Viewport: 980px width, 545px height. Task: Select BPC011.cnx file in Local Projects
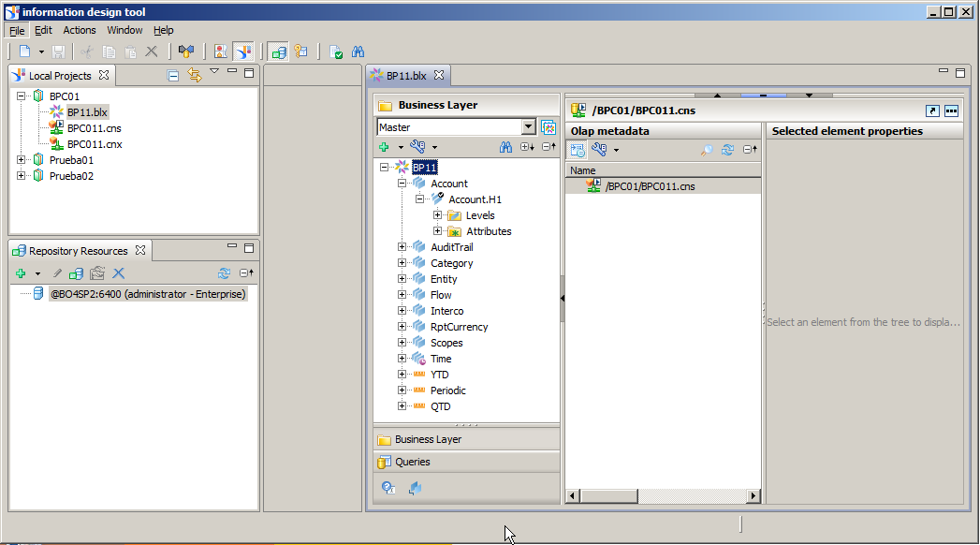coord(95,144)
